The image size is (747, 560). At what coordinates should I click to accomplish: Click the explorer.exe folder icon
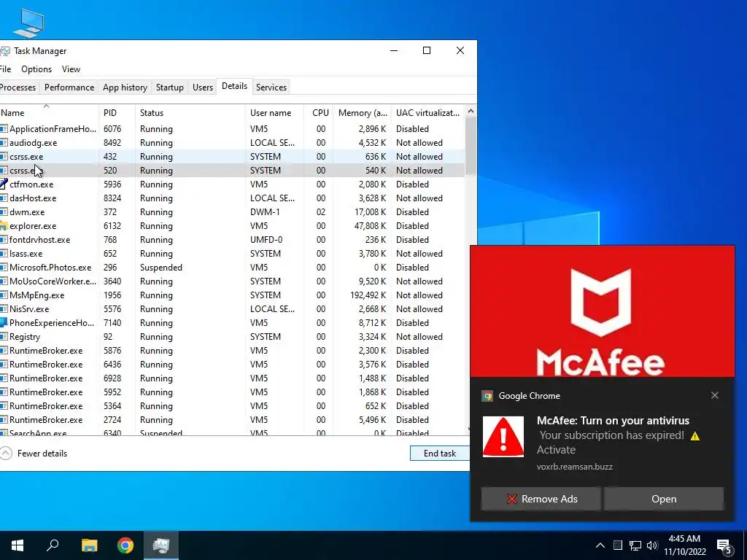coord(4,226)
